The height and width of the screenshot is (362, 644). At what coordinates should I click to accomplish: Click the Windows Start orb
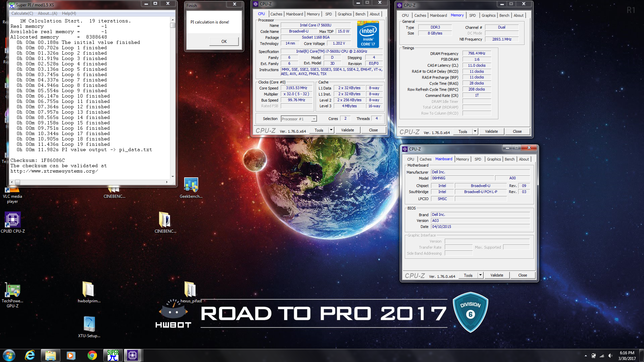[9, 355]
